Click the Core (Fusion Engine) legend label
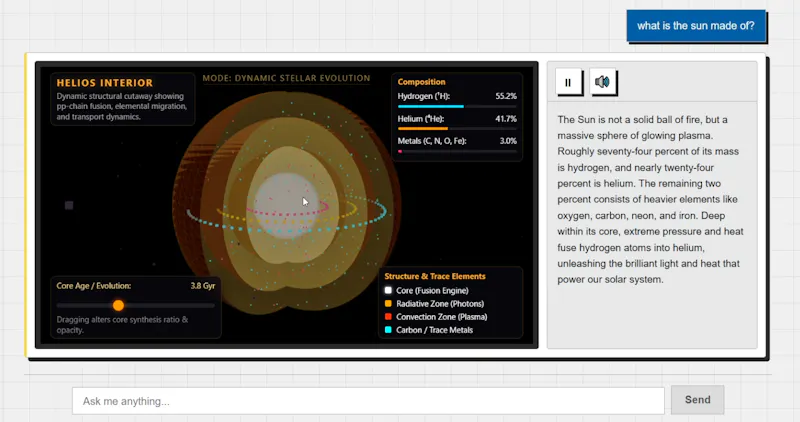This screenshot has width=800, height=422. pyautogui.click(x=432, y=290)
